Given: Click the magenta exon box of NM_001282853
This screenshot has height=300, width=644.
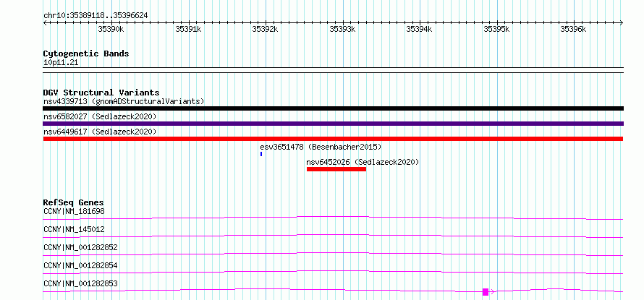Looking at the screenshot, I should 486,292.
